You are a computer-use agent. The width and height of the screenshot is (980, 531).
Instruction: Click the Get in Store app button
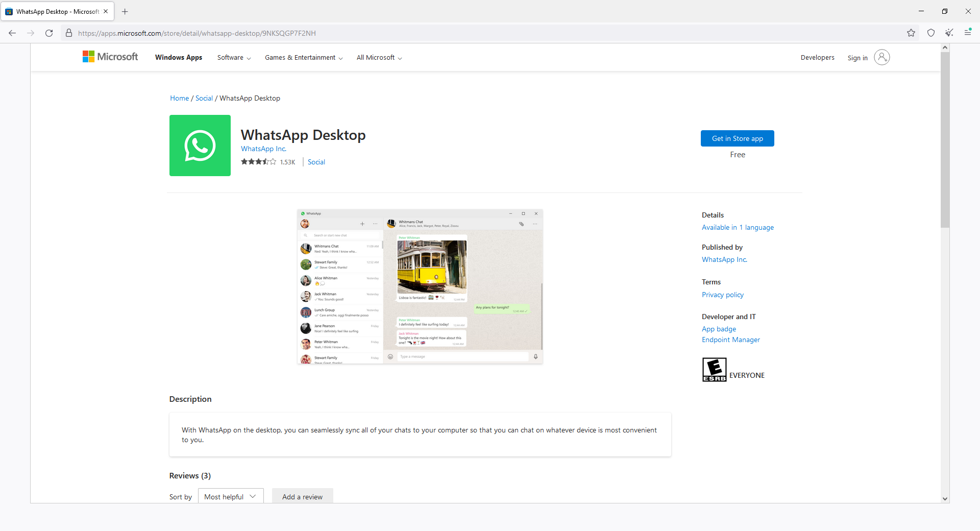click(x=737, y=138)
